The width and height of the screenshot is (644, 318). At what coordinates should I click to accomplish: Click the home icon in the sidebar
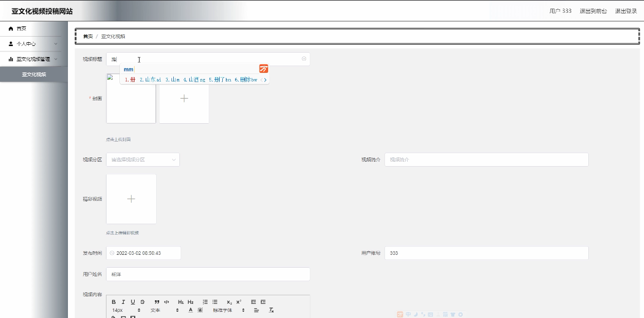(11, 28)
